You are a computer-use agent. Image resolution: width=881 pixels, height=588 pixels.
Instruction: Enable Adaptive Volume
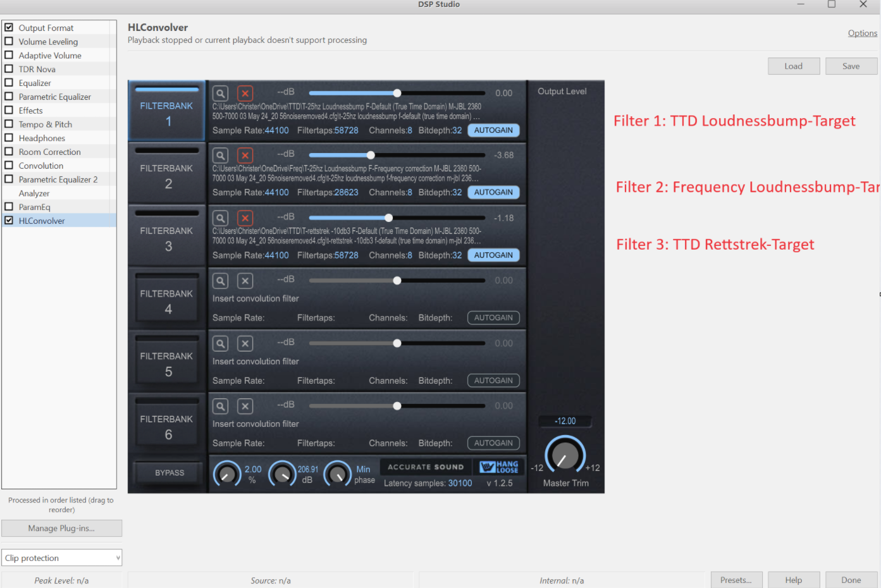click(x=9, y=55)
